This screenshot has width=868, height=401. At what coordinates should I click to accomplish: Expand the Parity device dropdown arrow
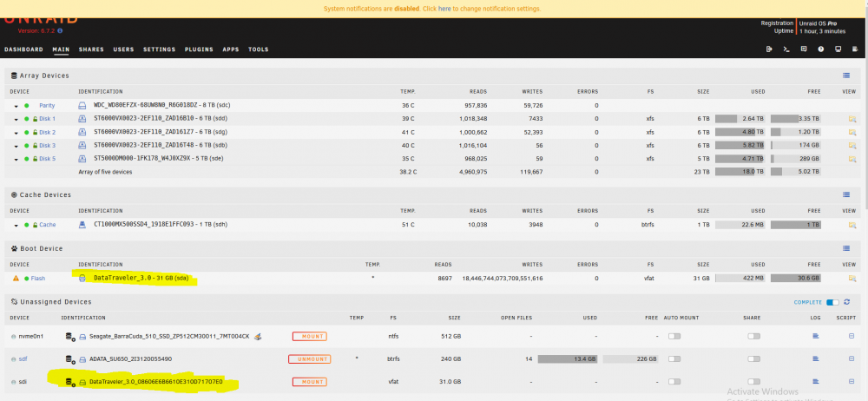coord(16,106)
